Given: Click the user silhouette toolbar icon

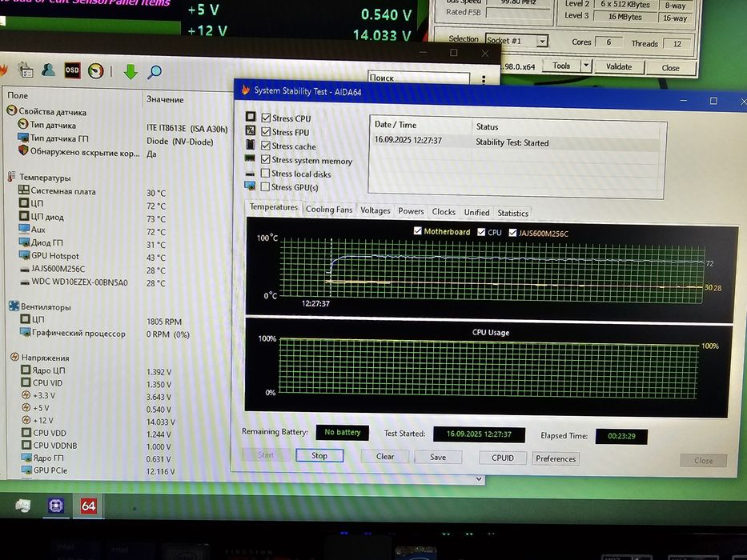Looking at the screenshot, I should pos(48,70).
